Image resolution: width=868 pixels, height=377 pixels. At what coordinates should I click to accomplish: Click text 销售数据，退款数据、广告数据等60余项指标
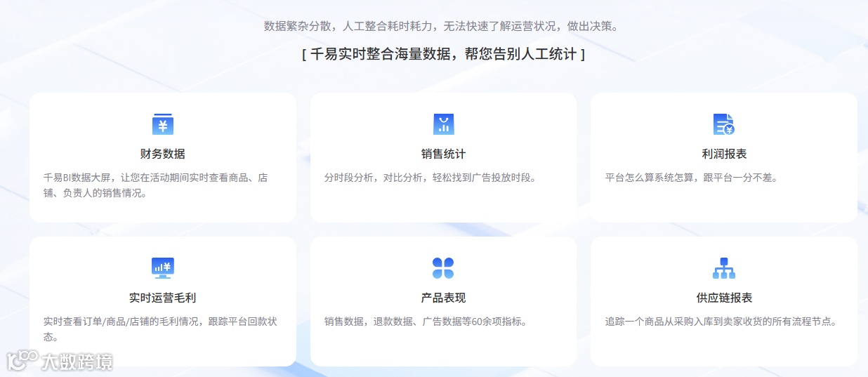(x=426, y=322)
